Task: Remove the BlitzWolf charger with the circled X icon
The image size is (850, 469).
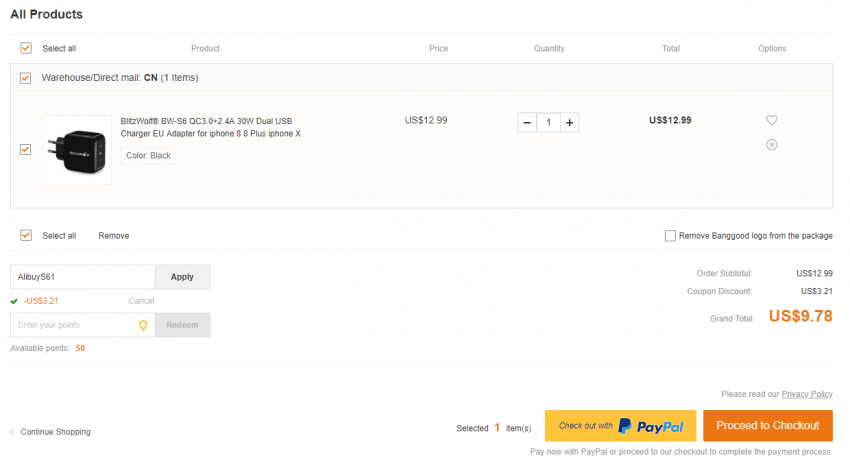Action: [771, 145]
